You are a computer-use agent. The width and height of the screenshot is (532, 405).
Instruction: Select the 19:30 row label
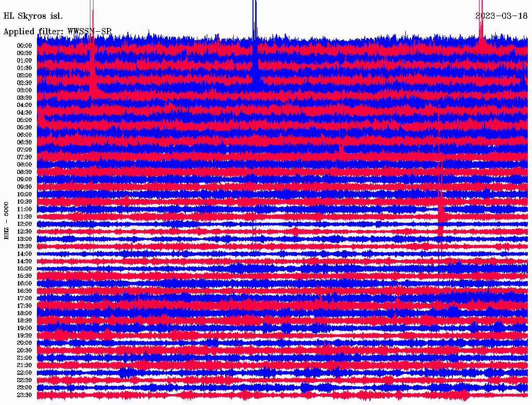point(24,336)
